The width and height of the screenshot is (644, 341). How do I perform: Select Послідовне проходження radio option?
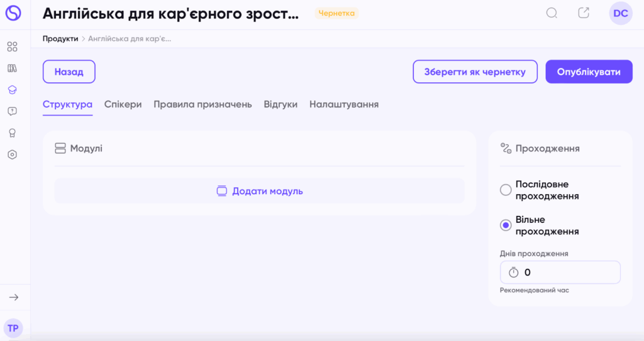pyautogui.click(x=506, y=190)
